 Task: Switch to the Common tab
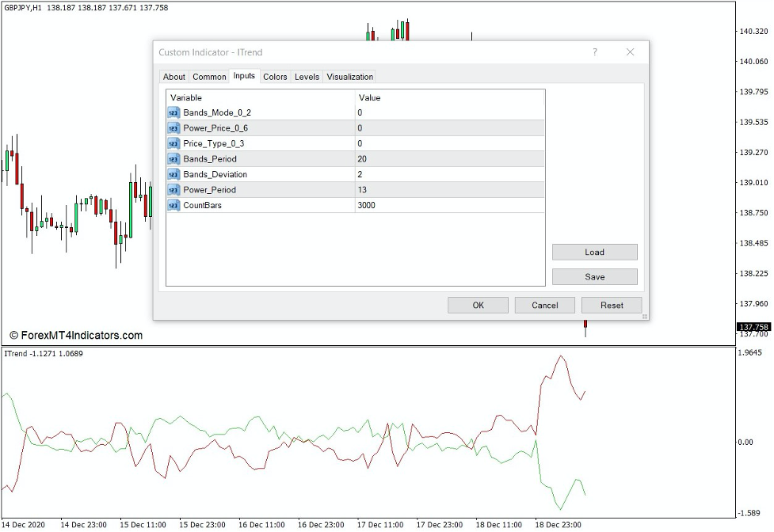(x=209, y=77)
